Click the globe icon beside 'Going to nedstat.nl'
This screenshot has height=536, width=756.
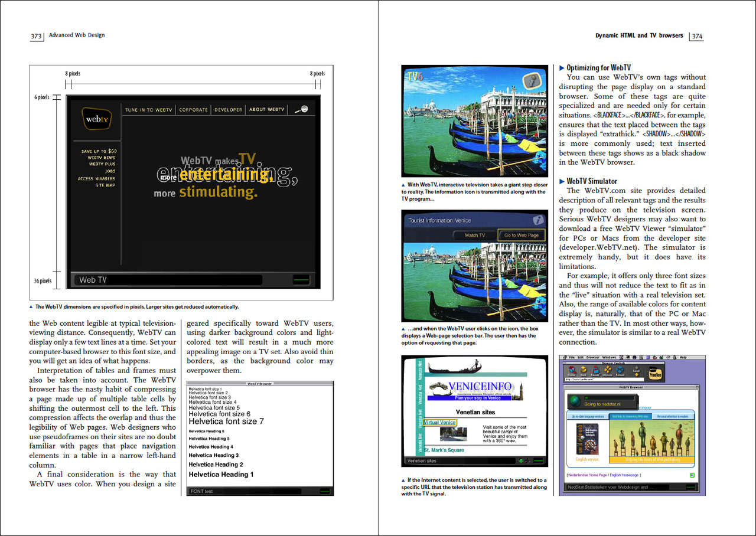click(575, 401)
